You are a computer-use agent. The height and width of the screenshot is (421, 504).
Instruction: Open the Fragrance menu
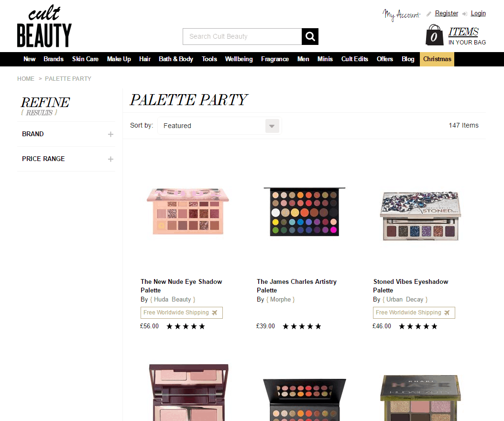point(275,59)
